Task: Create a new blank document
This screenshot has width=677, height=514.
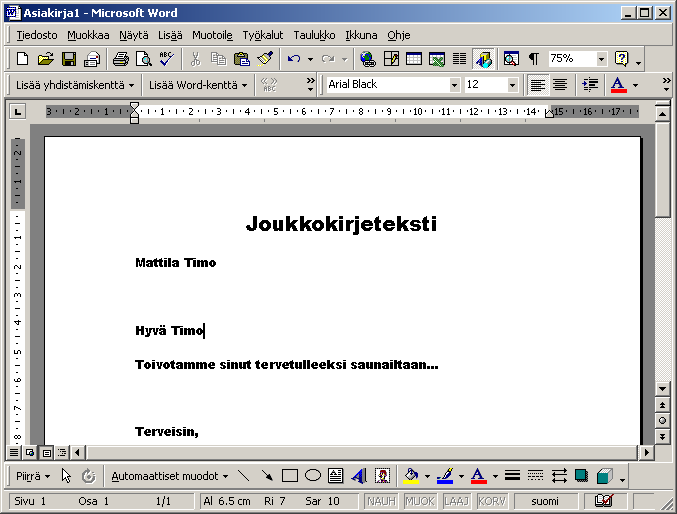Action: tap(22, 59)
